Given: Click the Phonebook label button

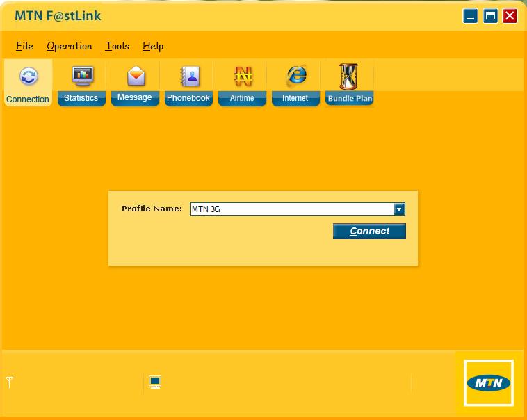Looking at the screenshot, I should [188, 98].
